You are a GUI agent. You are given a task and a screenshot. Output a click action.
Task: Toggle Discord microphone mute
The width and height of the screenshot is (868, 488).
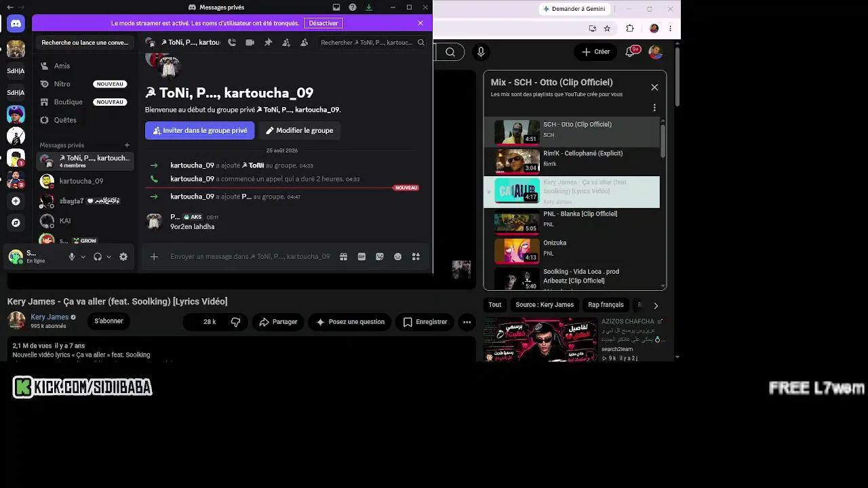[72, 257]
